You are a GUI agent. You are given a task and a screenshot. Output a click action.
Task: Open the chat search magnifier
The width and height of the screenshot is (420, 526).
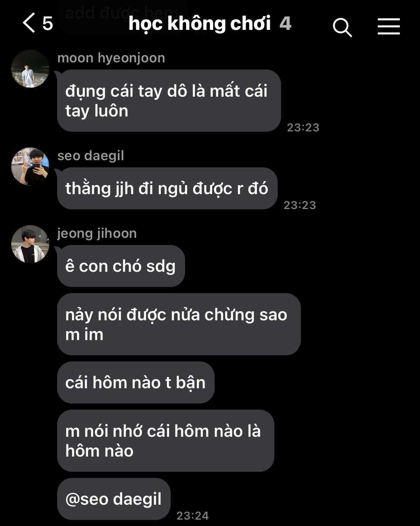click(342, 28)
